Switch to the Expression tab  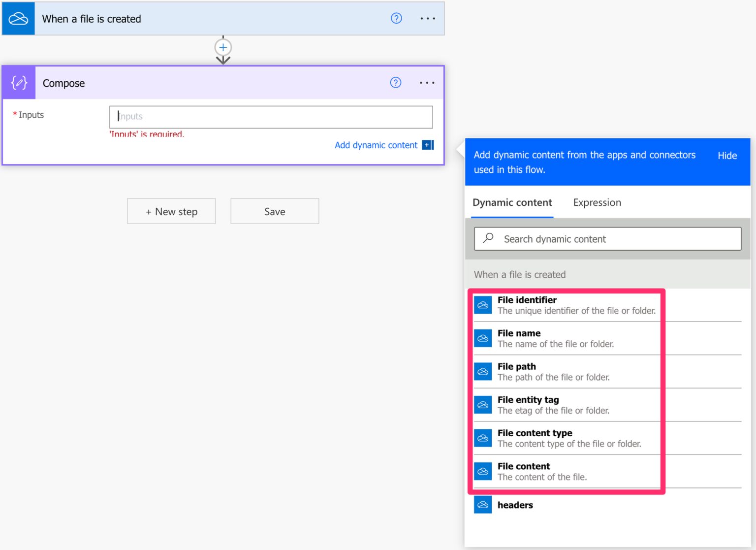(597, 202)
